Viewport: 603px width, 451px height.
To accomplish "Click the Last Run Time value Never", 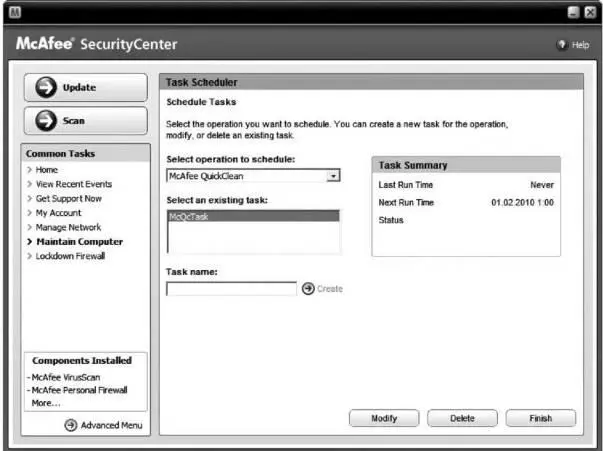I will pyautogui.click(x=542, y=185).
